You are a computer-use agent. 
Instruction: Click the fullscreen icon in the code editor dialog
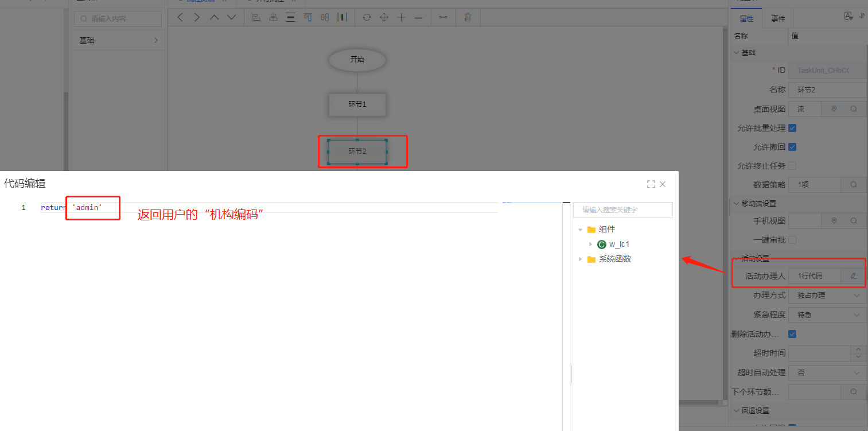pyautogui.click(x=651, y=184)
